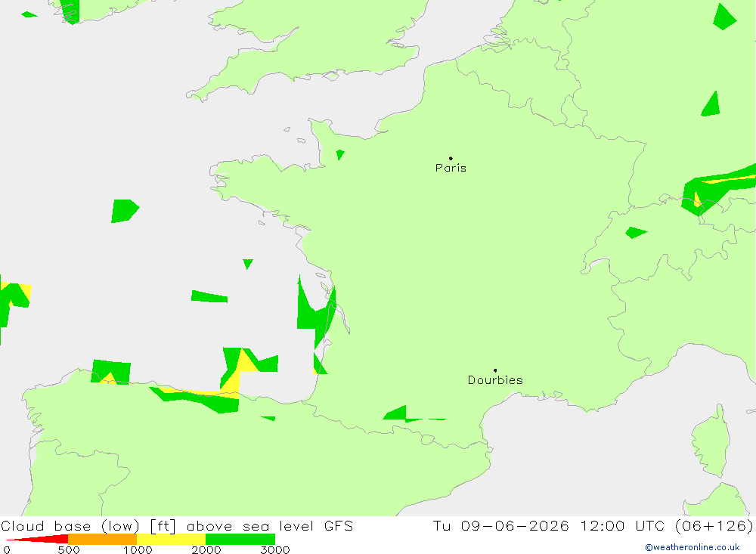This screenshot has width=756, height=554.
Task: Click the Dourbies place label
Action: point(495,380)
